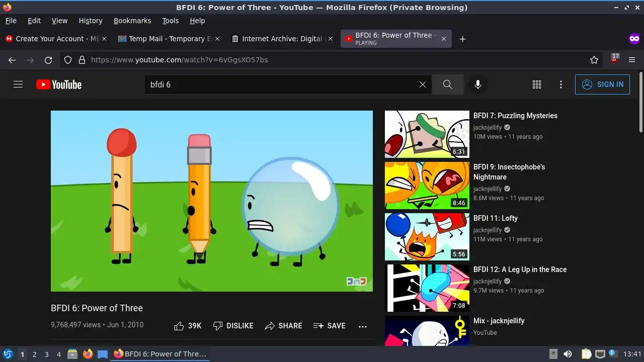Switch to workspace 4
This screenshot has height=362, width=644.
click(x=58, y=354)
